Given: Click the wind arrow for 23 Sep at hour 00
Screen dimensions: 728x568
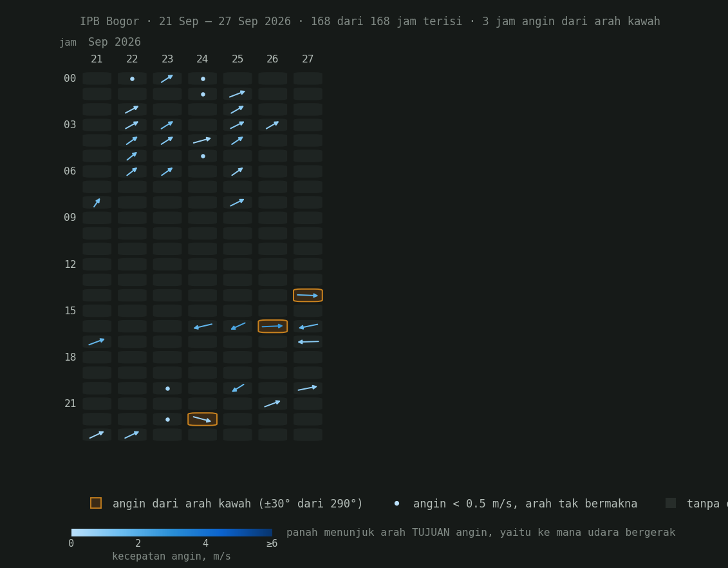Looking at the screenshot, I should (x=167, y=79).
